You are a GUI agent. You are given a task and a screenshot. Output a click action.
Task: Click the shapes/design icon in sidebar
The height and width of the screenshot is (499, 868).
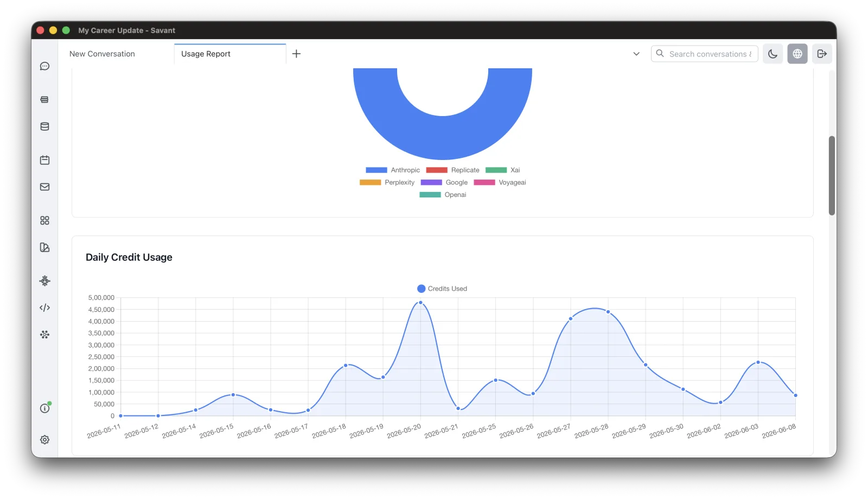(x=44, y=247)
